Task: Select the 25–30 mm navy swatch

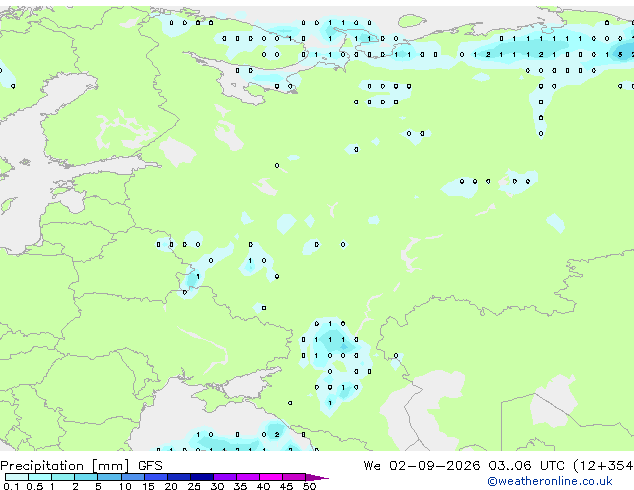Action: tap(202, 477)
